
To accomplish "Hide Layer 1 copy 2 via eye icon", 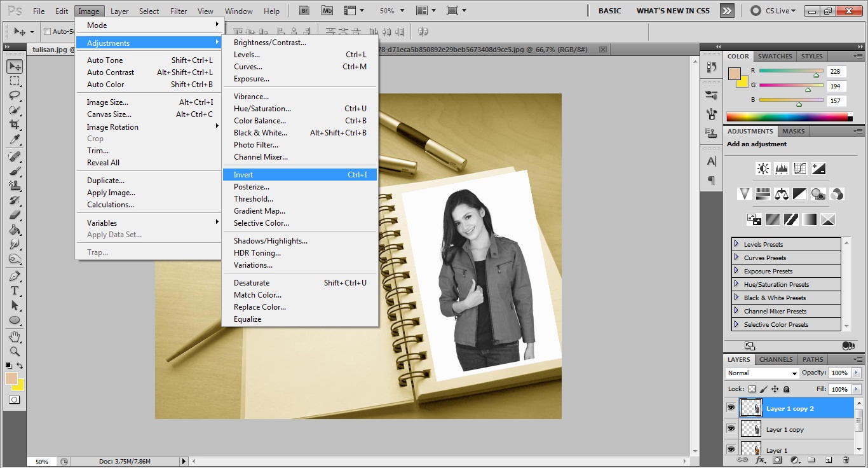I will pyautogui.click(x=731, y=408).
